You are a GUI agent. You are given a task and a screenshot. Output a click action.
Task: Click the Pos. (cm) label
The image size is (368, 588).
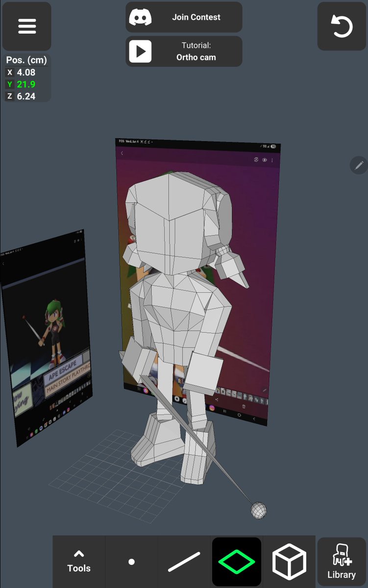[x=26, y=60]
